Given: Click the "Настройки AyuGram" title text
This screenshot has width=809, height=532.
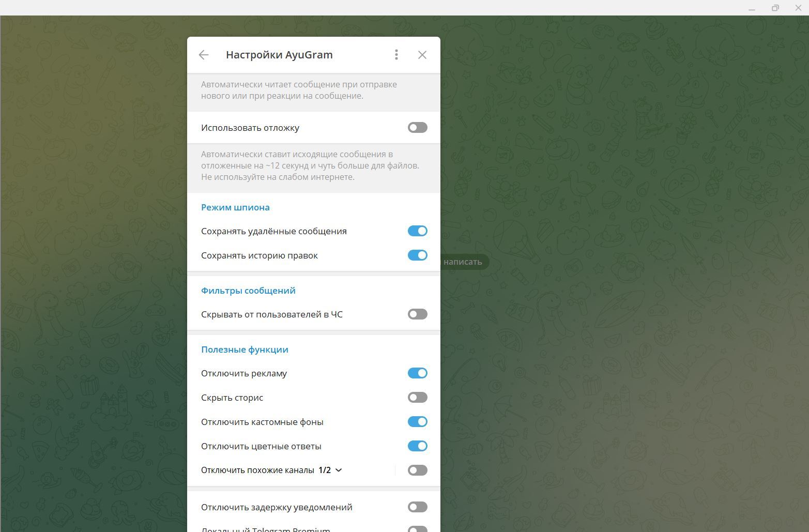Looking at the screenshot, I should 279,55.
